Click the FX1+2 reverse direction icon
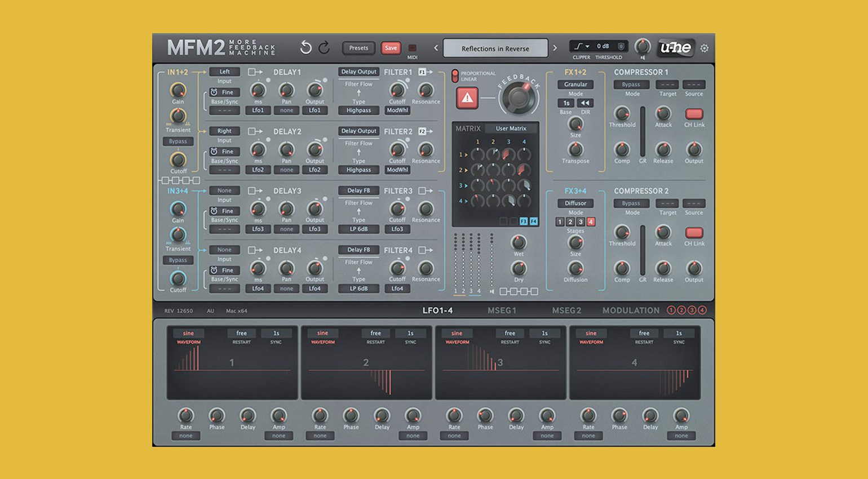This screenshot has width=868, height=479. point(585,103)
